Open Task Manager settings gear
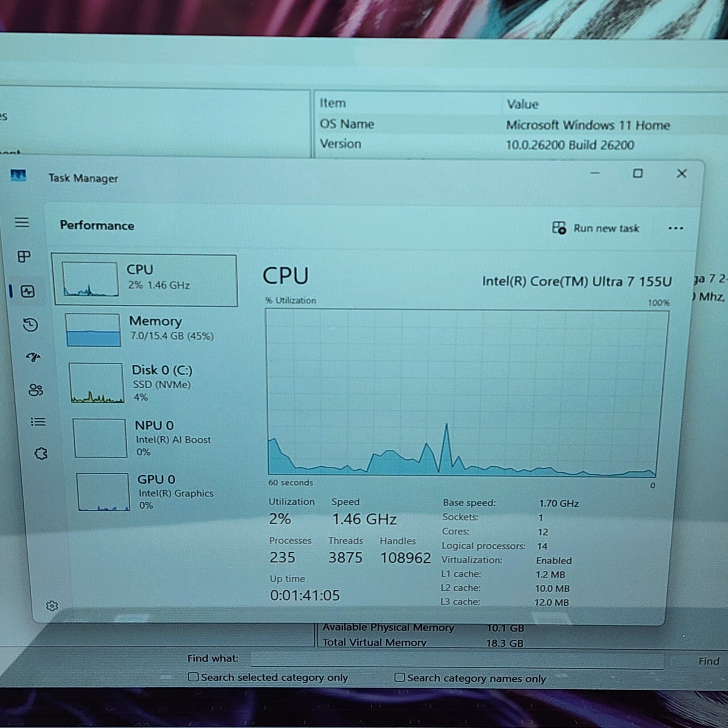This screenshot has width=728, height=728. pos(52,606)
